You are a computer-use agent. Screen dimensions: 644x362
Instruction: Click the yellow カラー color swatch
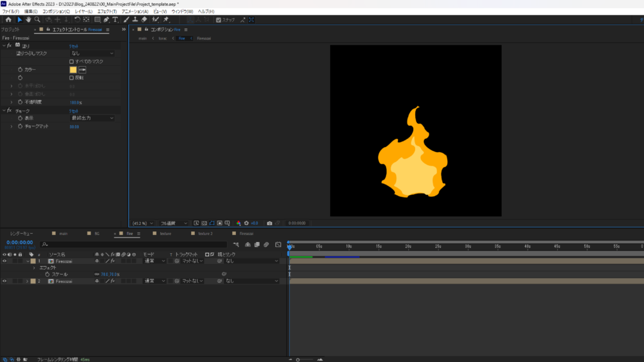point(73,70)
